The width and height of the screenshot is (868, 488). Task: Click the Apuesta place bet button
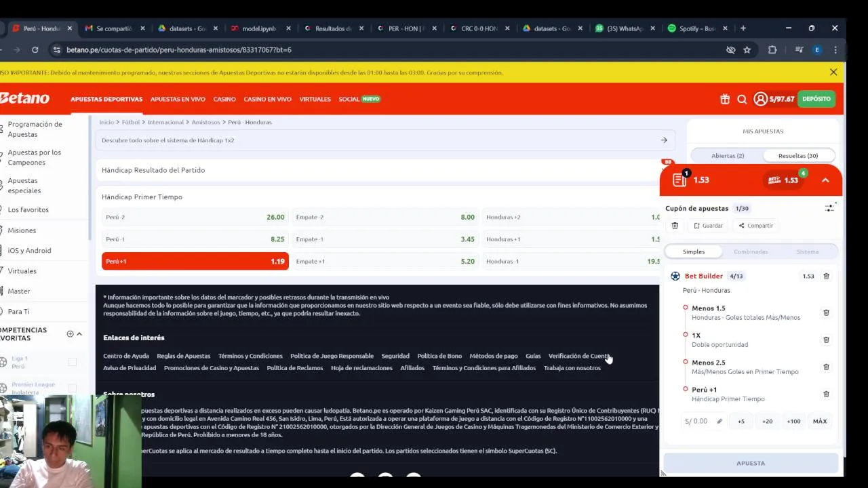751,463
